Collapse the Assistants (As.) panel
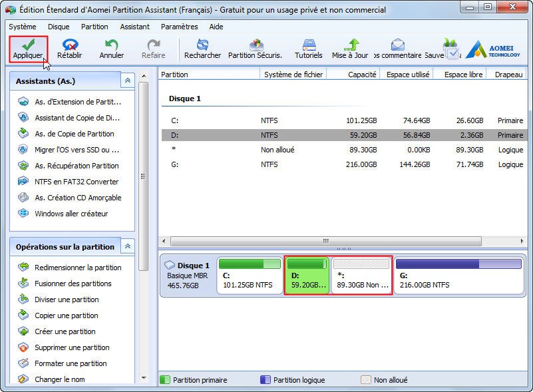This screenshot has height=392, width=533. (128, 81)
